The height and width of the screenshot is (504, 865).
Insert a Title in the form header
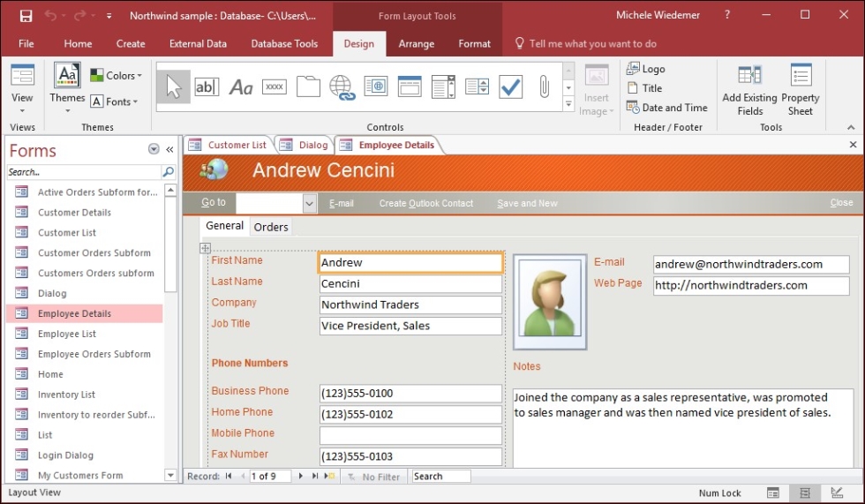[x=645, y=88]
